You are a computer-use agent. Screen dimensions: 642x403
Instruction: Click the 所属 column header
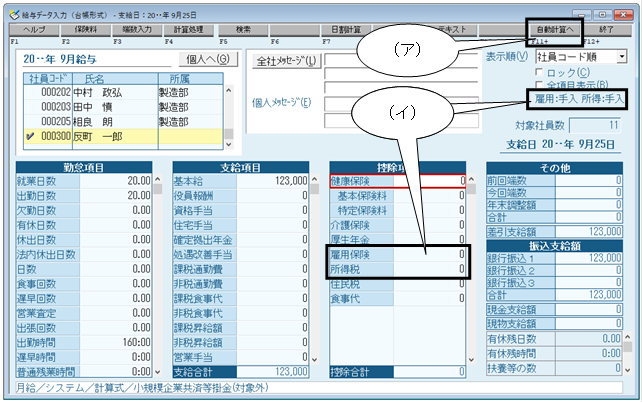pyautogui.click(x=191, y=79)
